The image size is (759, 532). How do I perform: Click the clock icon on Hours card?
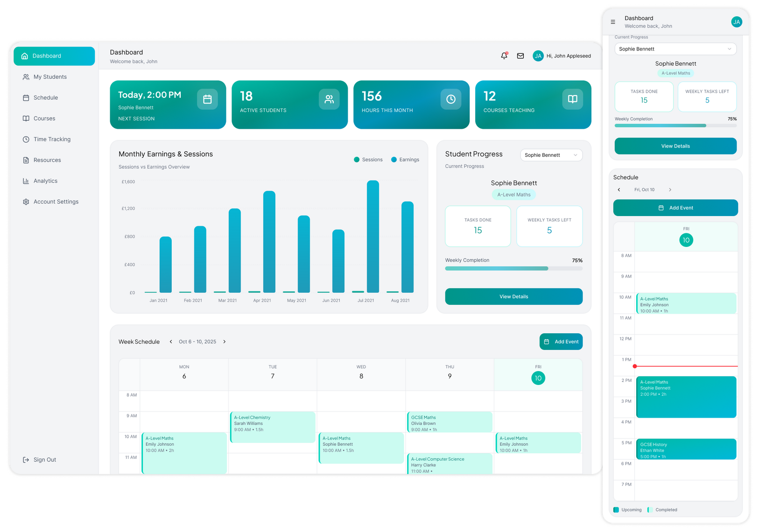450,99
